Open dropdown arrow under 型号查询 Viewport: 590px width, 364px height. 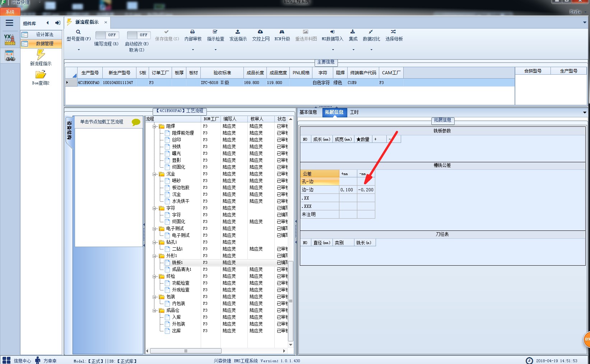click(x=79, y=50)
